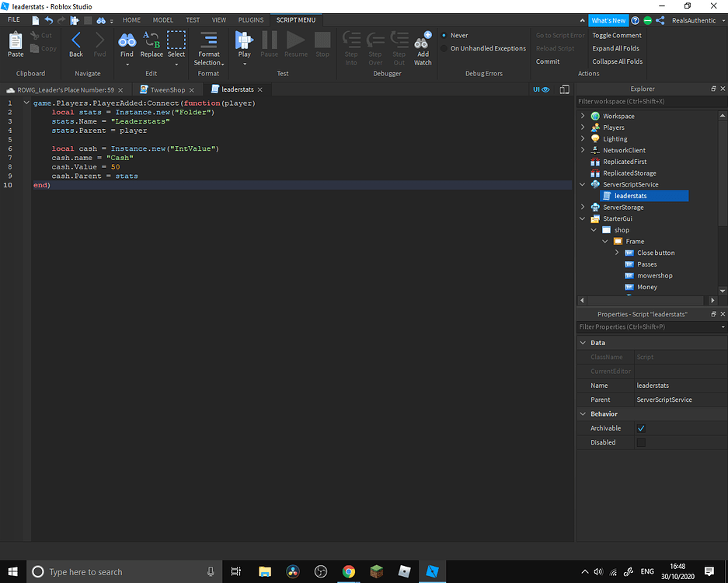
Task: Select ReplicatedFirst in Explorer
Action: (x=625, y=162)
